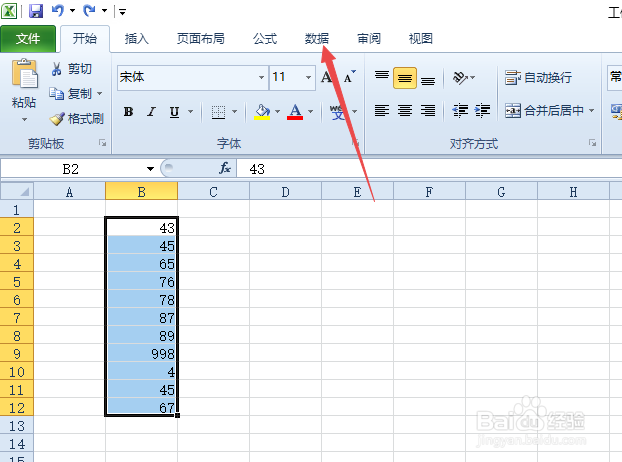Click the text orientation icon
The height and width of the screenshot is (462, 622).
pyautogui.click(x=460, y=77)
